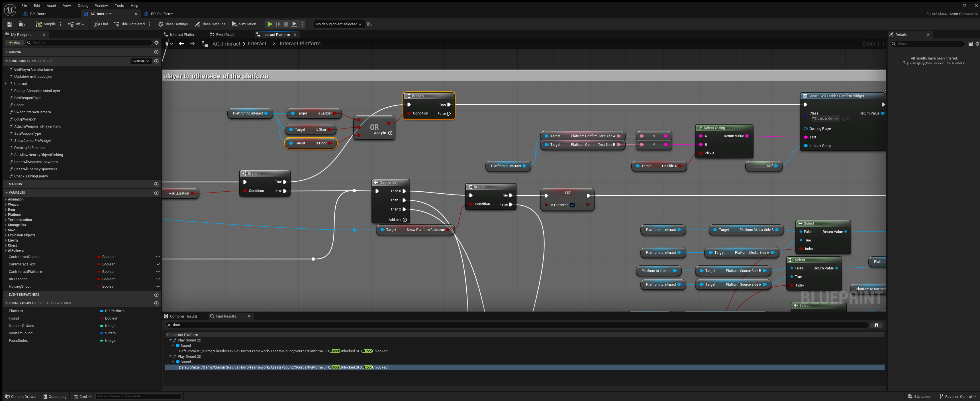Open the debug object selection dropdown

coord(338,24)
